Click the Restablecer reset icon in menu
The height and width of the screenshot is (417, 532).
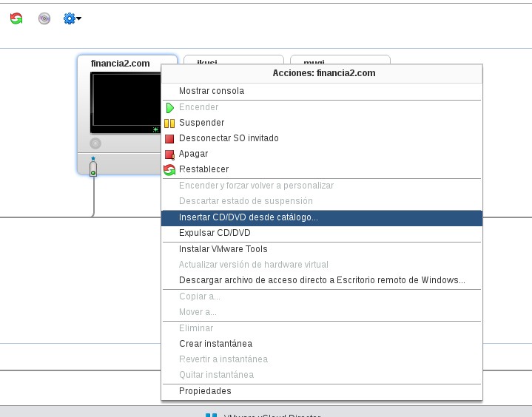click(x=169, y=169)
